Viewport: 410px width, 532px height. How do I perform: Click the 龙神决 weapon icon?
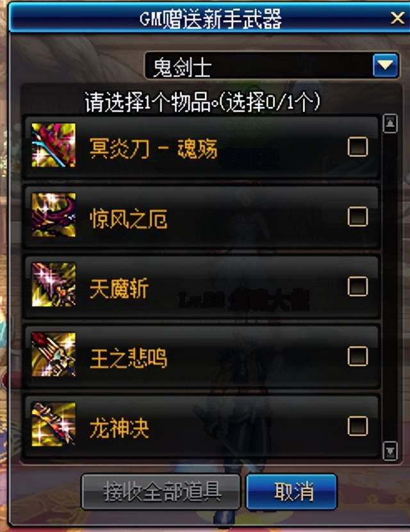54,424
